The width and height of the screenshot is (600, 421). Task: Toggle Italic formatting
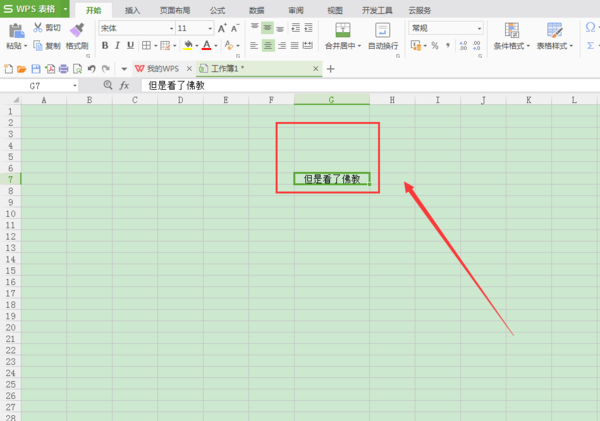(x=117, y=46)
